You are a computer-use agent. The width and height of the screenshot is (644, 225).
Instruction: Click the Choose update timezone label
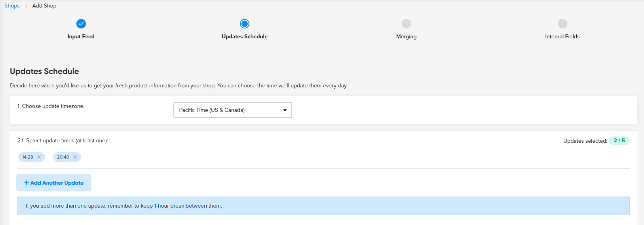pos(51,106)
